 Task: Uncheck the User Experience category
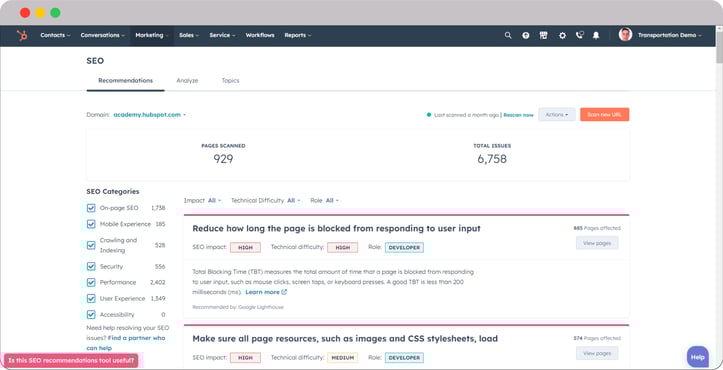pyautogui.click(x=91, y=298)
